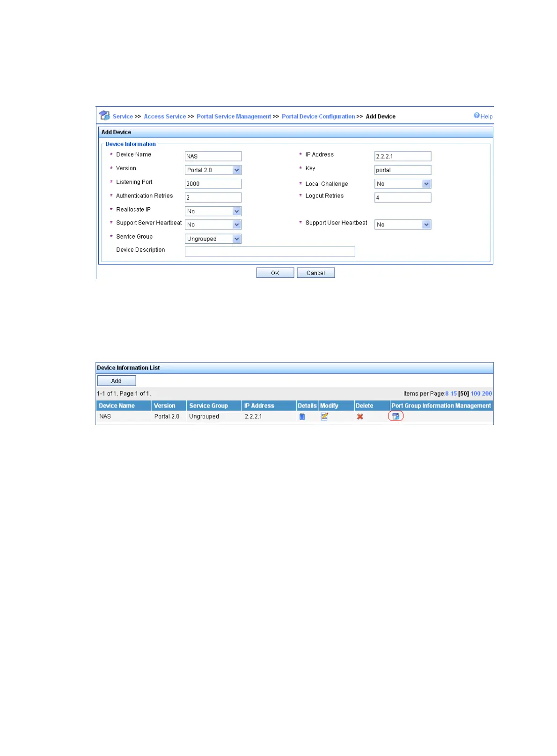Navigate to Portal Service Management breadcrumb

tap(234, 116)
